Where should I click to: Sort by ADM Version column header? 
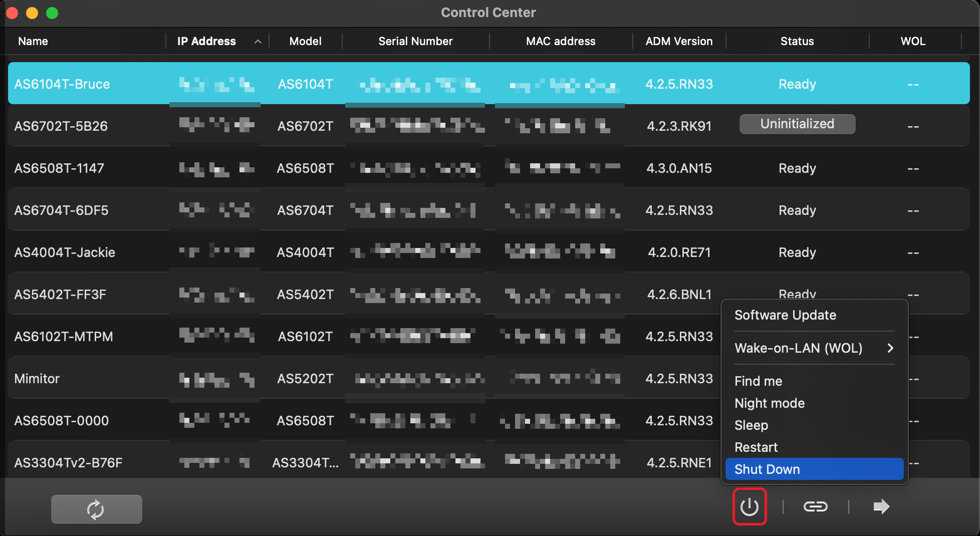point(678,42)
